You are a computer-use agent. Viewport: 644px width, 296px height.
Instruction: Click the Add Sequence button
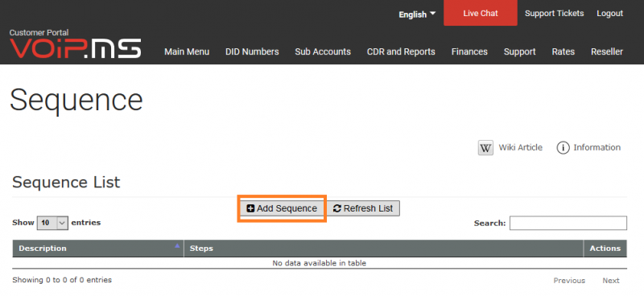tap(282, 208)
